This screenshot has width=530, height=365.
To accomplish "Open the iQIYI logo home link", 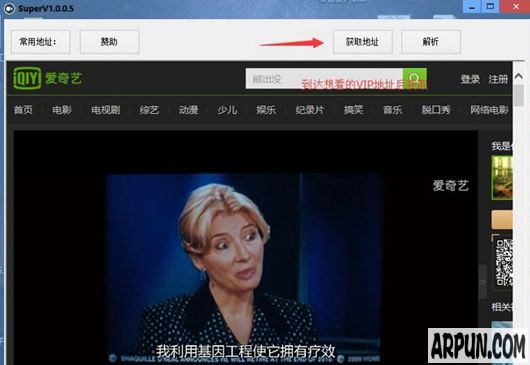I will pyautogui.click(x=47, y=78).
